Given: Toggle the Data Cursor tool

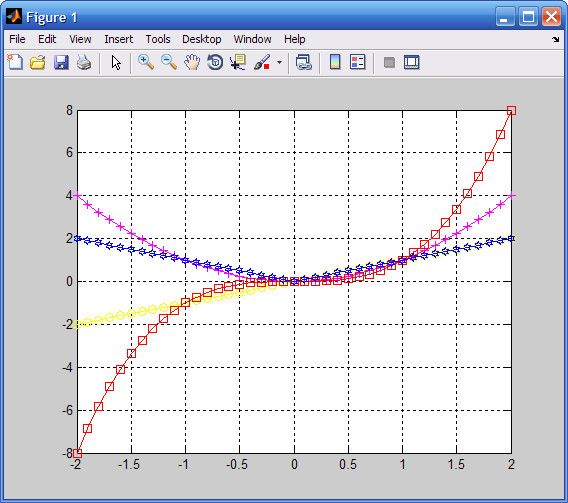Looking at the screenshot, I should pos(238,62).
